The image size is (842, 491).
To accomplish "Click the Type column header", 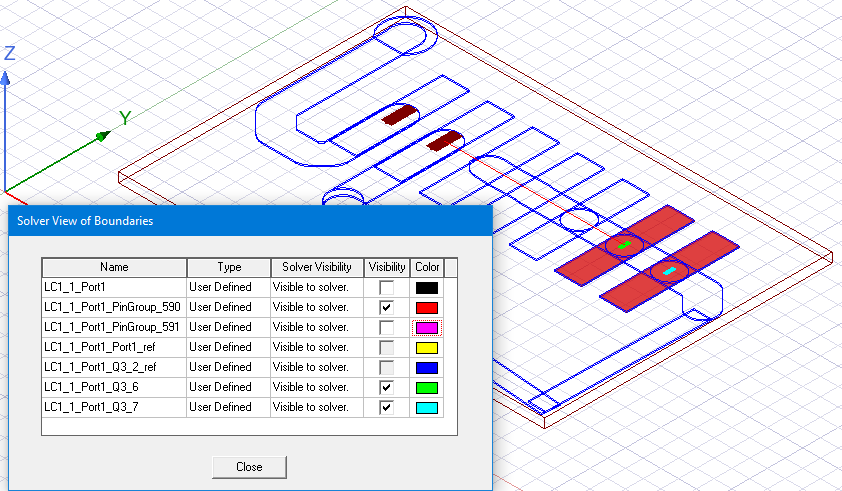I will coord(229,268).
